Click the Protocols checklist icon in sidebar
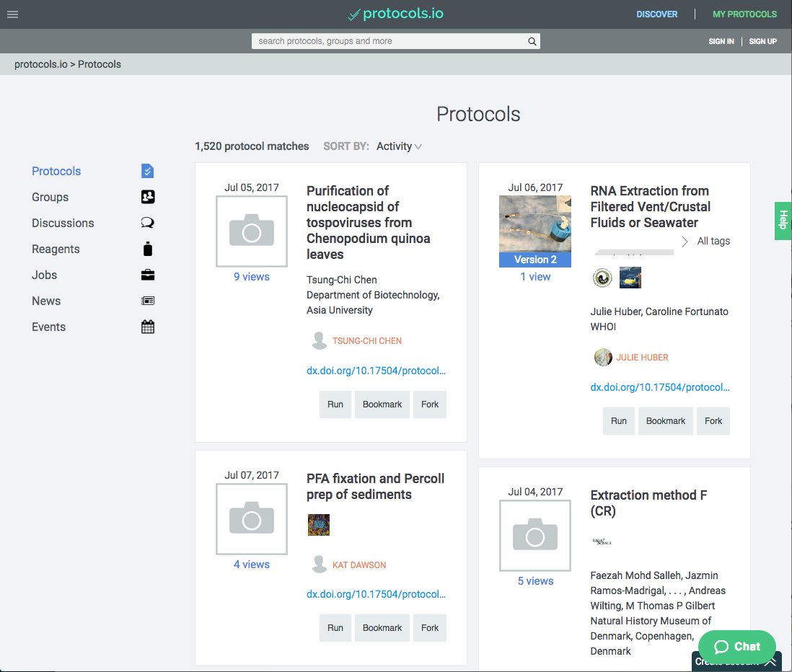This screenshot has width=792, height=672. 147,171
